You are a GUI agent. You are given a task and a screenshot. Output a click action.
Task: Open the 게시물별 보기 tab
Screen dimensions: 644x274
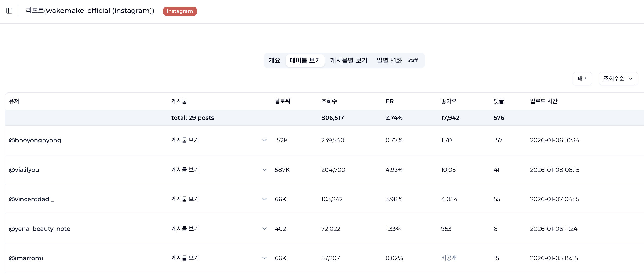click(348, 60)
